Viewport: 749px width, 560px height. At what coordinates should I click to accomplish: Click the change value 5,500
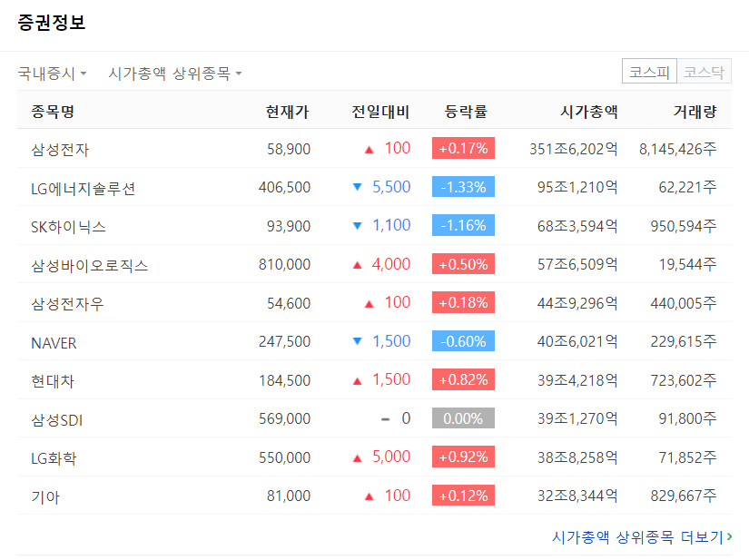click(x=391, y=187)
